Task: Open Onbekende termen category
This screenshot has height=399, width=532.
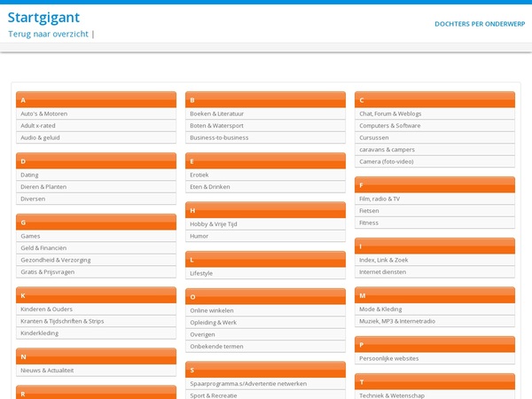Action: coord(265,347)
